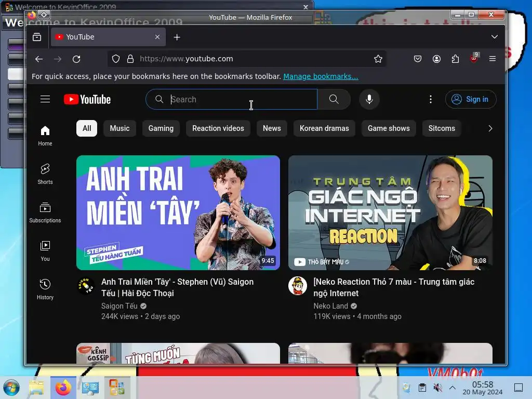
Task: Select the Korean dramas chip
Action: pyautogui.click(x=324, y=128)
